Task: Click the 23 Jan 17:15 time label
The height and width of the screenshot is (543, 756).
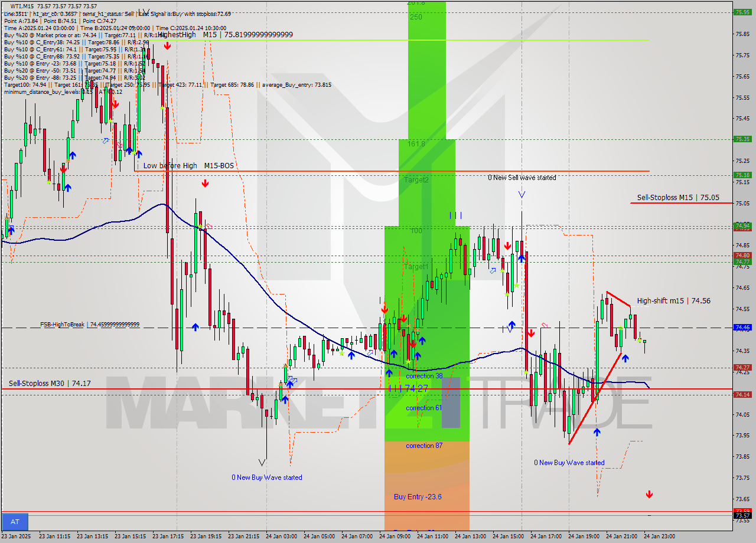Action: [168, 537]
